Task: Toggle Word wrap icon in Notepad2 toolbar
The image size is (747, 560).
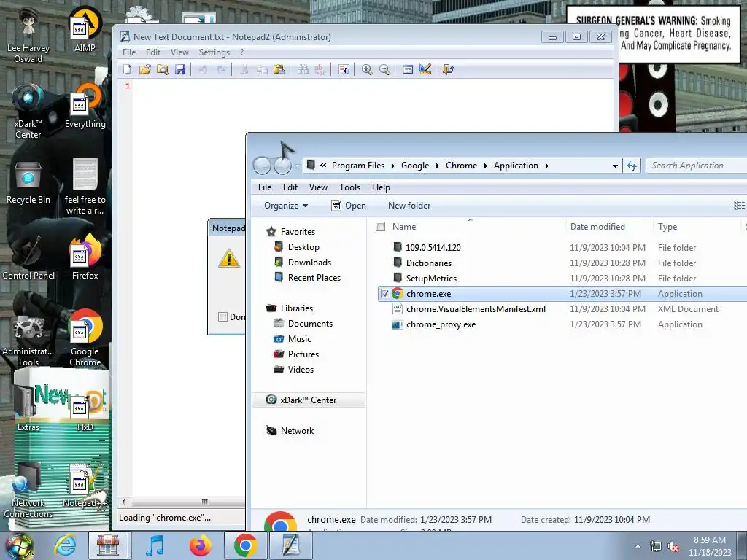Action: click(x=344, y=69)
